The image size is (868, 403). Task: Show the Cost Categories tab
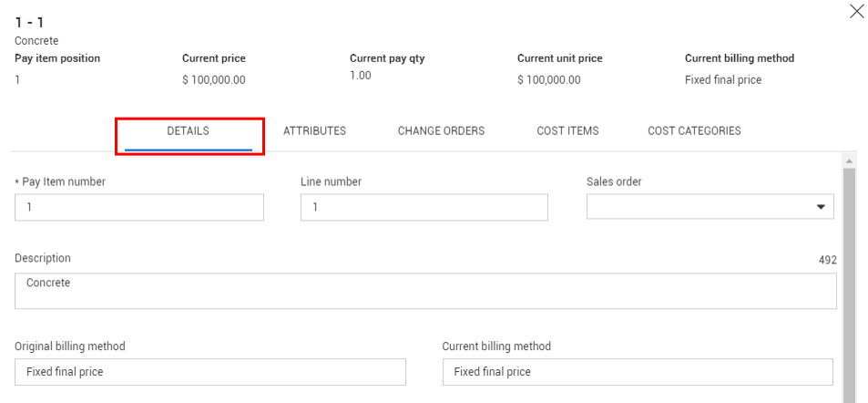[x=694, y=131]
